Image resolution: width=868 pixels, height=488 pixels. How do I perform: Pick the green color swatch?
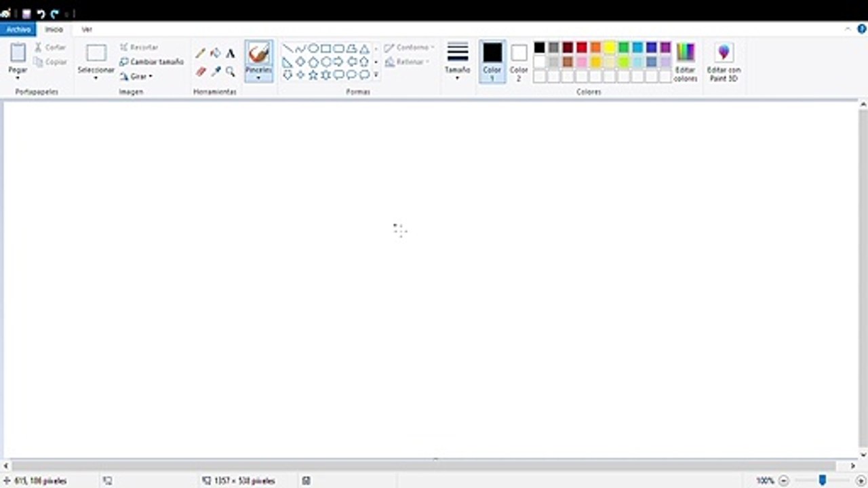point(624,47)
